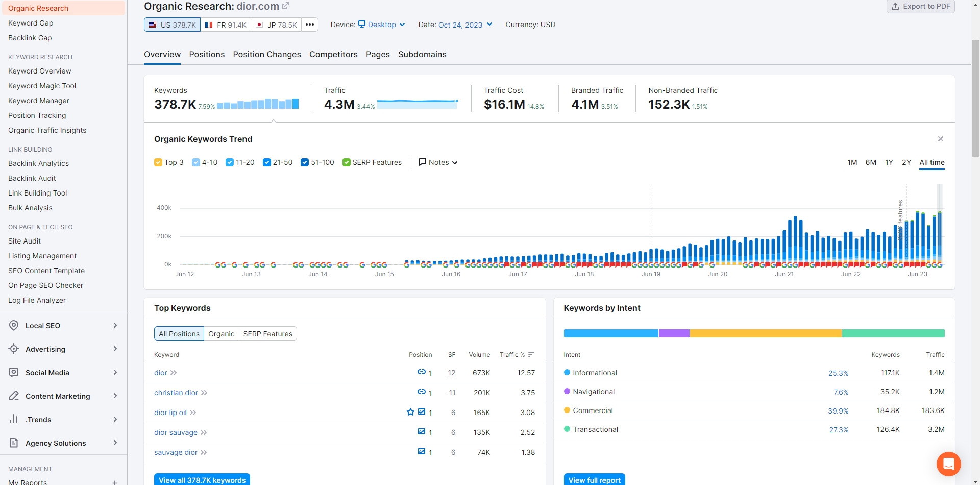
Task: Click image icon in dior sauvage row
Action: point(422,432)
